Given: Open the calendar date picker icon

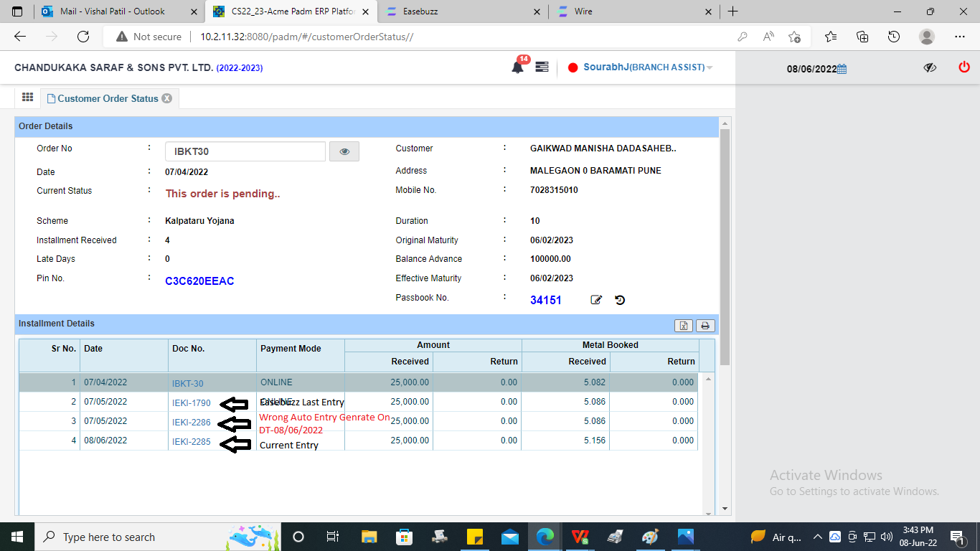Looking at the screenshot, I should click(x=842, y=69).
